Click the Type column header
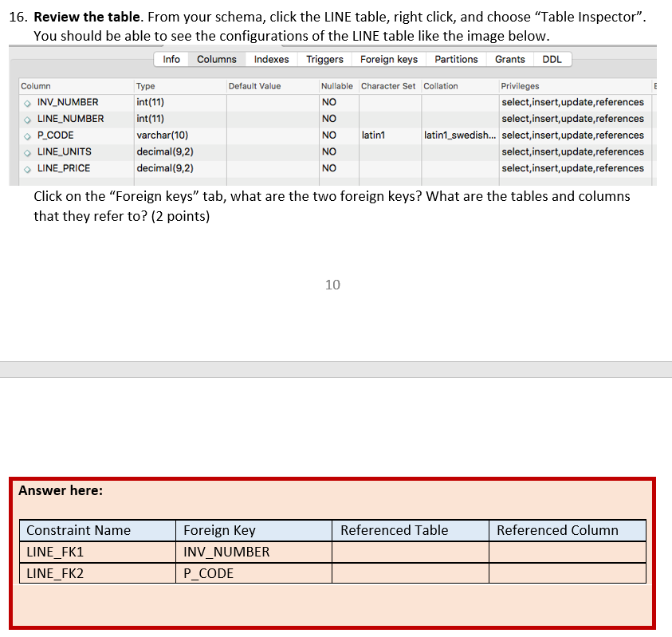Viewport: 672px width, 637px height. pyautogui.click(x=143, y=85)
